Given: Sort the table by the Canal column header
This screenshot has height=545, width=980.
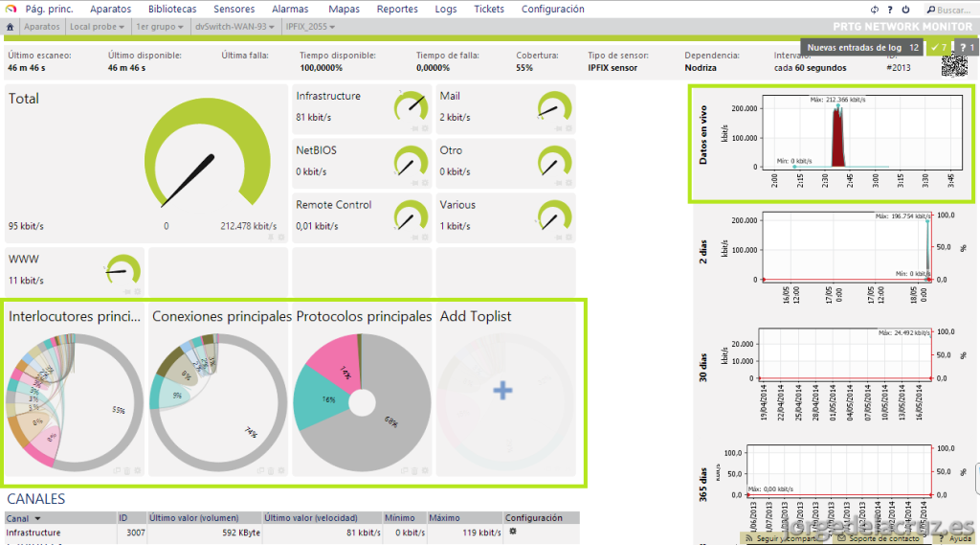Looking at the screenshot, I should click(24, 518).
